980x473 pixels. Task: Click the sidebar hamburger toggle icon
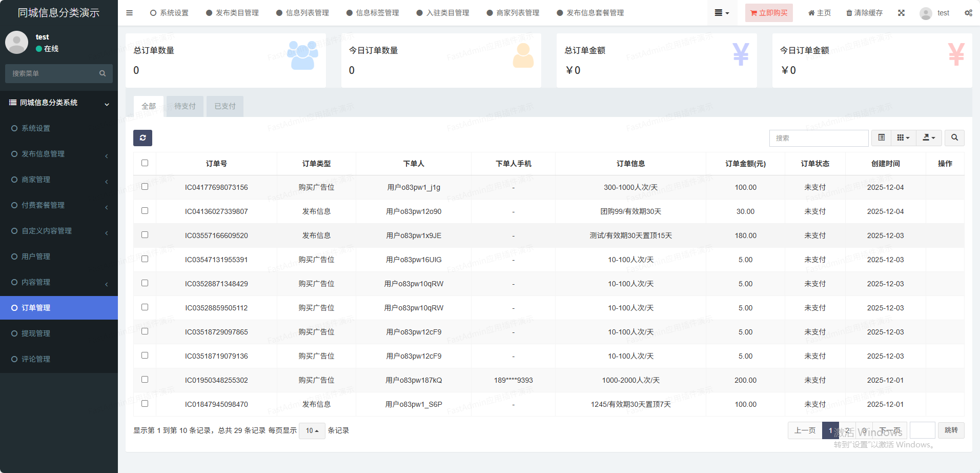click(x=129, y=13)
